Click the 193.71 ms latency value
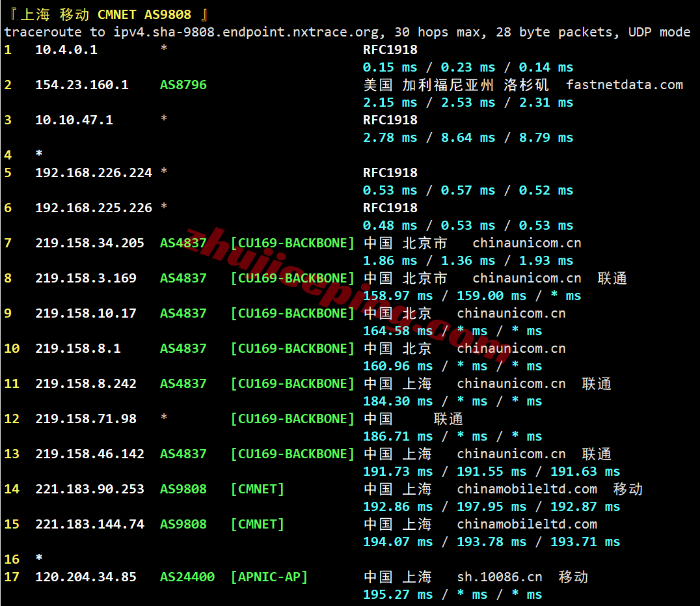The width and height of the screenshot is (700, 606). pos(586,542)
